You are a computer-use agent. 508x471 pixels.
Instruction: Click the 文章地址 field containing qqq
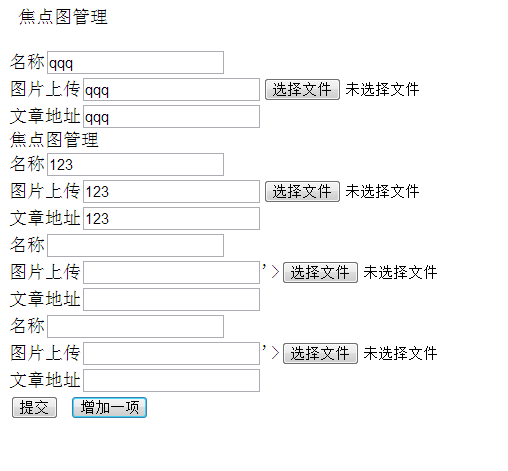coord(171,117)
